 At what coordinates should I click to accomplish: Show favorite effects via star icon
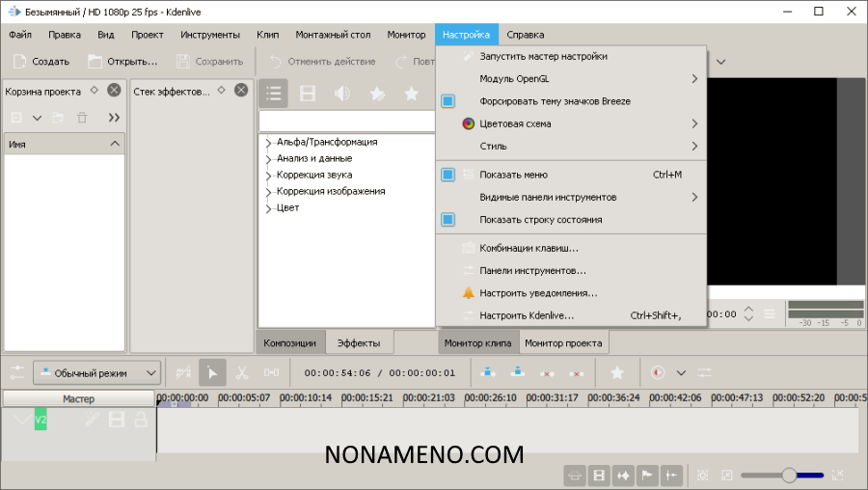[x=412, y=94]
